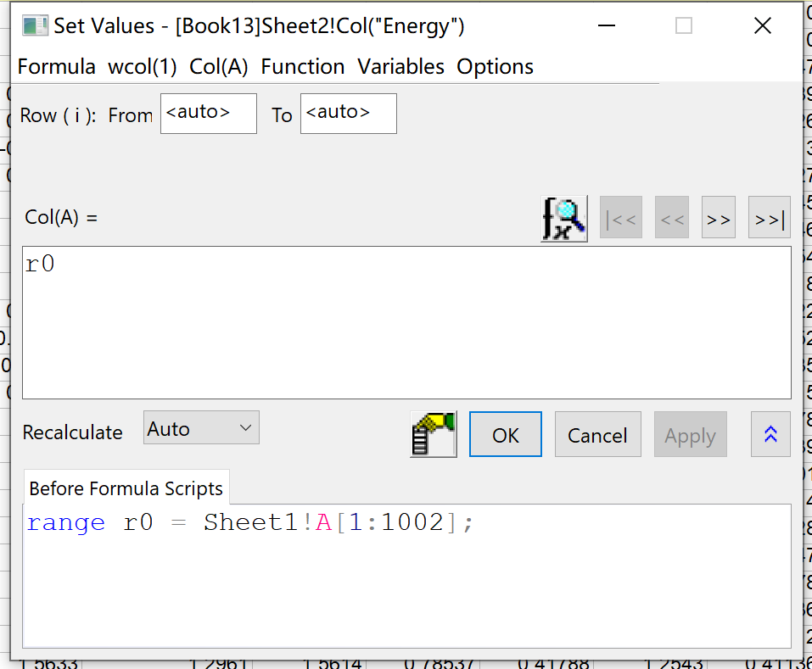Click the Row From input field
The image size is (812, 669).
click(x=208, y=114)
